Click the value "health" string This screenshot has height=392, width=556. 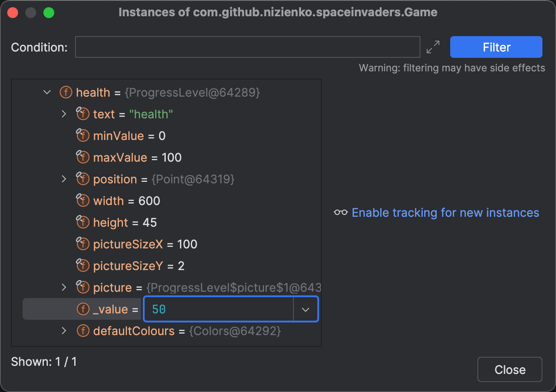(151, 114)
